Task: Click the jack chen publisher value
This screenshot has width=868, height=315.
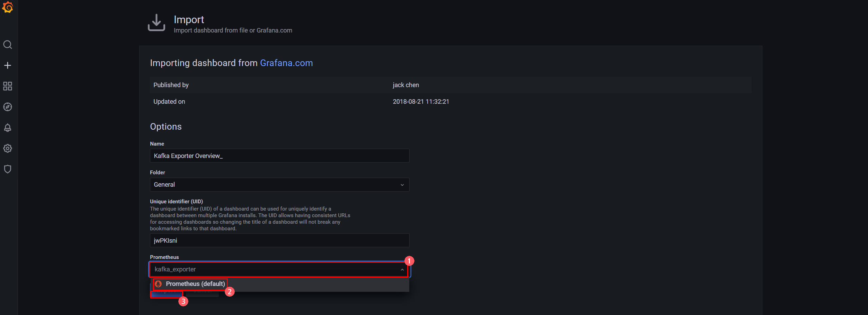Action: tap(406, 85)
